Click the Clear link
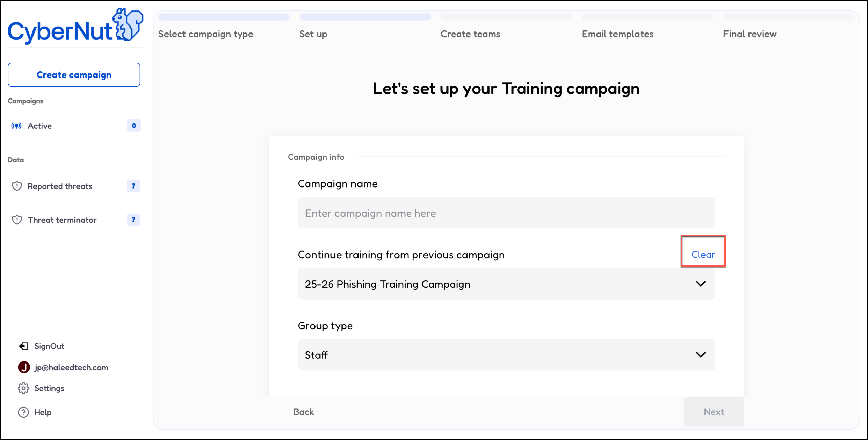The height and width of the screenshot is (440, 868). [703, 255]
